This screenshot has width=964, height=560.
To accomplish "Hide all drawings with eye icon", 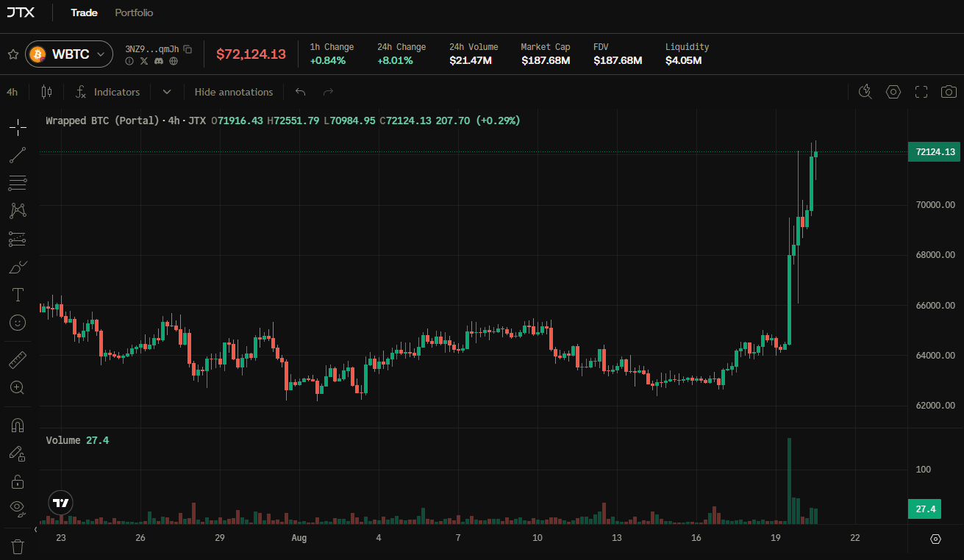I will point(18,507).
